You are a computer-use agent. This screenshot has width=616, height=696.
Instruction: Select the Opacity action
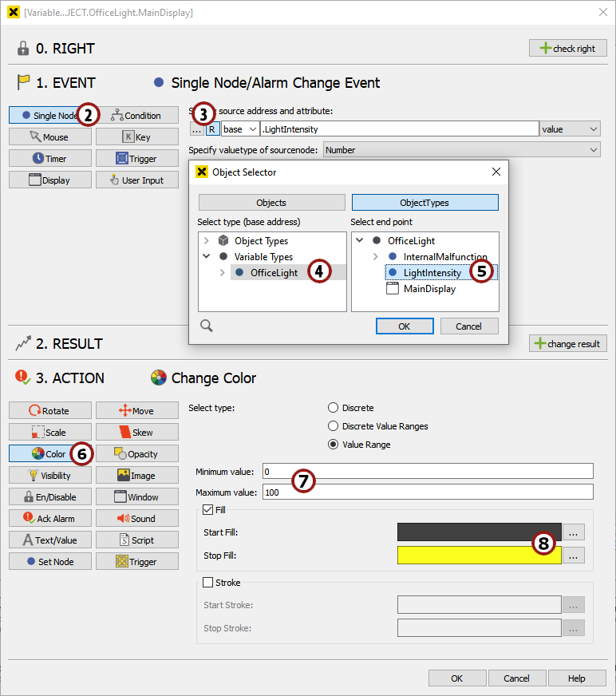click(136, 454)
